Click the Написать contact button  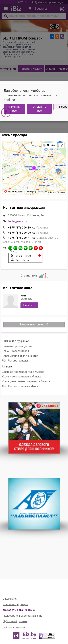29,305
